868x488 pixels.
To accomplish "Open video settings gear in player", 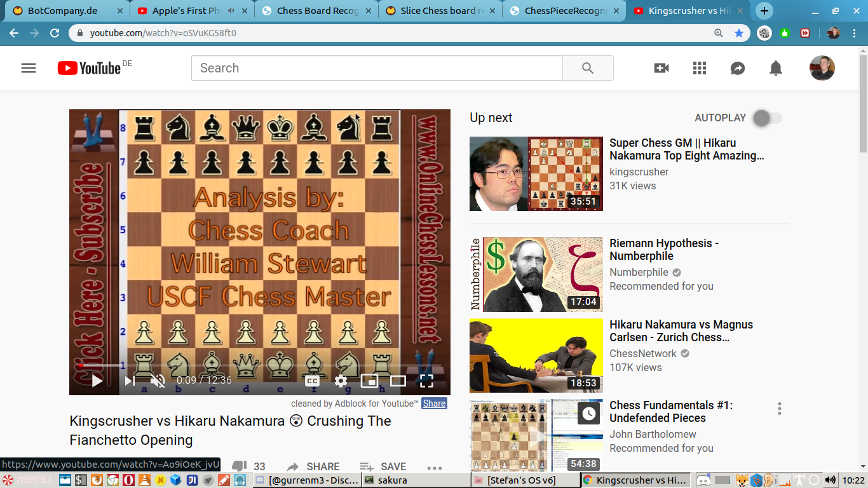I will [341, 381].
